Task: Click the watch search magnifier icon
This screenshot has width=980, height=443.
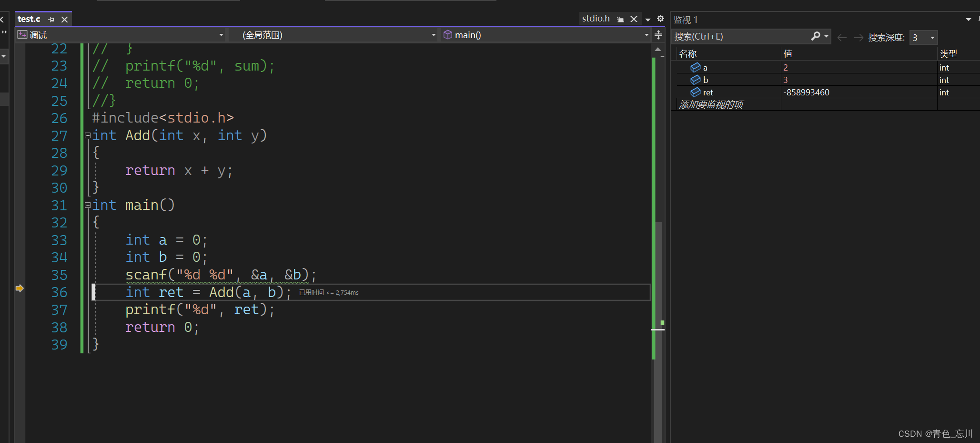Action: pyautogui.click(x=816, y=36)
